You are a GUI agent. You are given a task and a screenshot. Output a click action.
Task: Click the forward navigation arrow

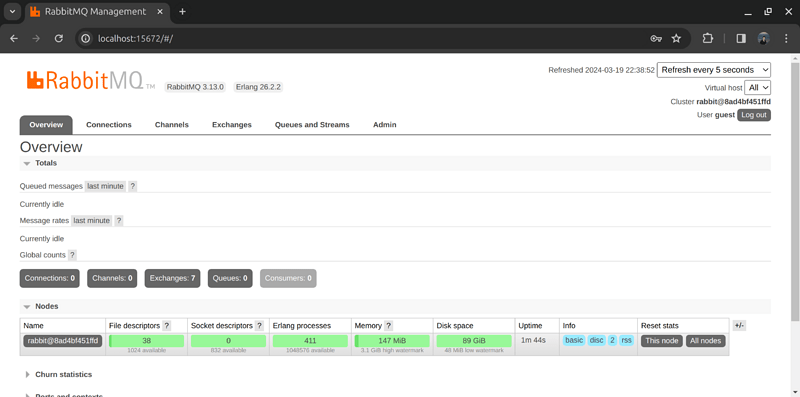(36, 38)
